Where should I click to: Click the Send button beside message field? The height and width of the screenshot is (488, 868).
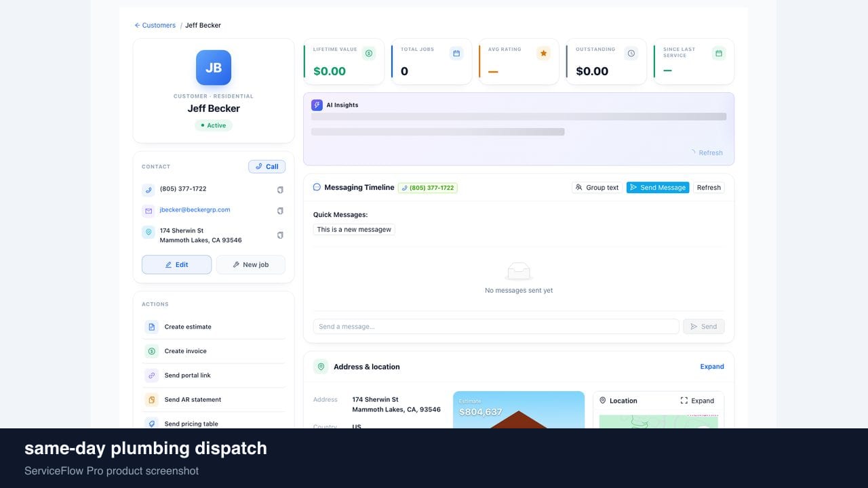(x=704, y=327)
